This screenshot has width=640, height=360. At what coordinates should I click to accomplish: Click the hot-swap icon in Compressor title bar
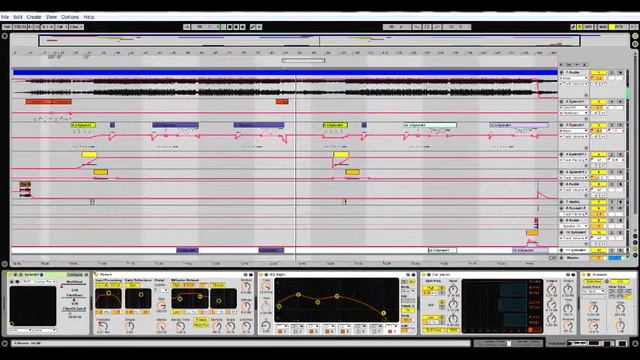[568, 275]
